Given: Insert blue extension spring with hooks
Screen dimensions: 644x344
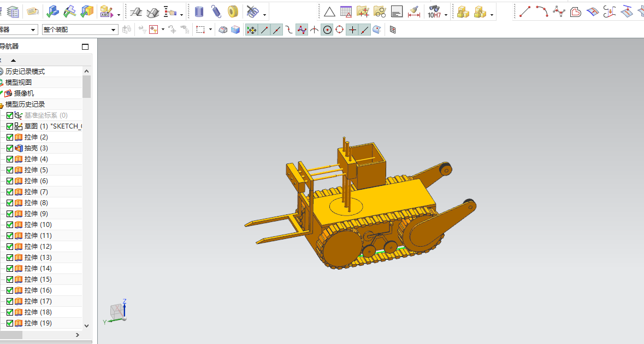Looking at the screenshot, I should point(216,11).
